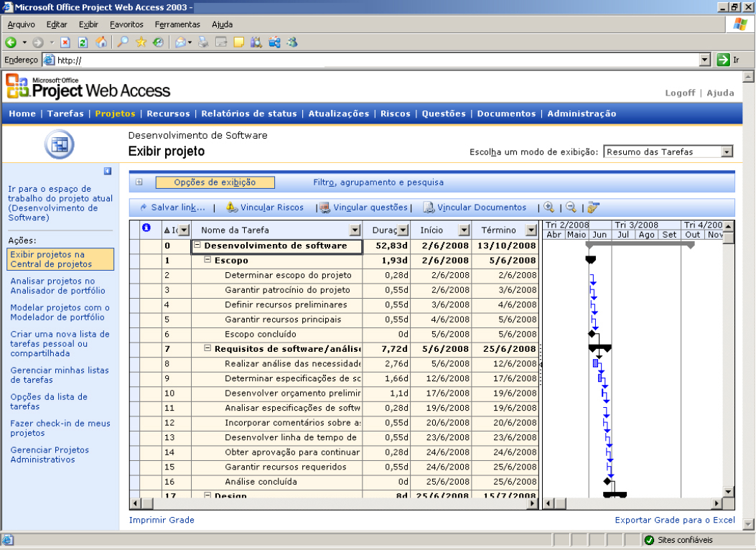Click the blue information column icon

[x=146, y=228]
